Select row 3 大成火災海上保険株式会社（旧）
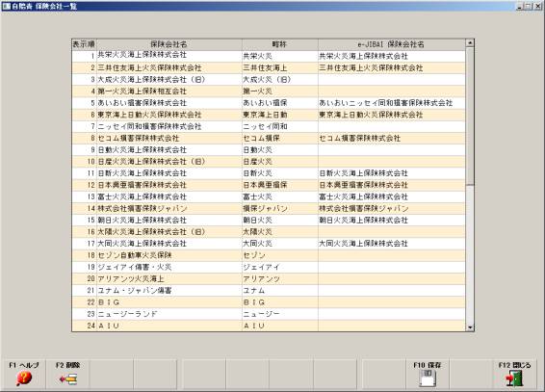Screen dimensions: 545x392 point(169,80)
